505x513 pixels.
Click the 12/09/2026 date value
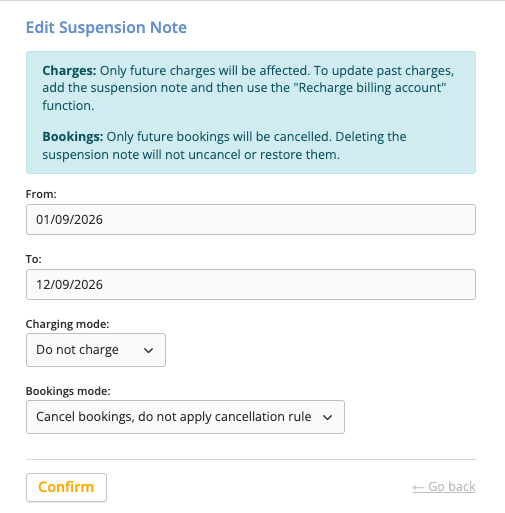tap(69, 285)
